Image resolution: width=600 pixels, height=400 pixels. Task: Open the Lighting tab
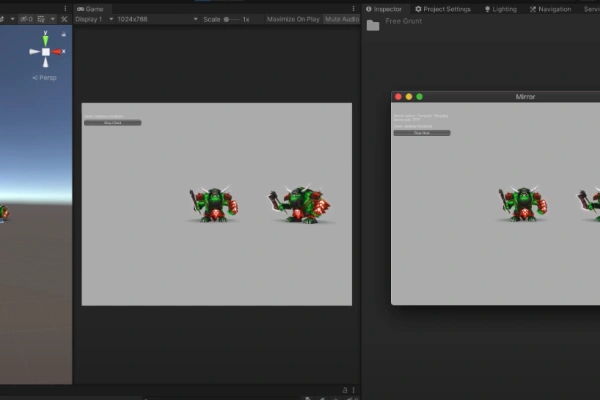click(x=501, y=9)
